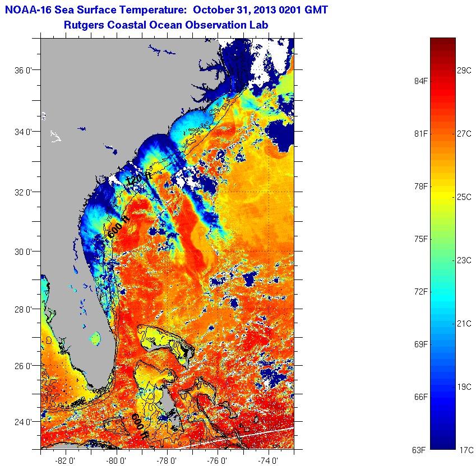Click the '84F' colorbar label
This screenshot has height=466, width=476.
point(421,81)
